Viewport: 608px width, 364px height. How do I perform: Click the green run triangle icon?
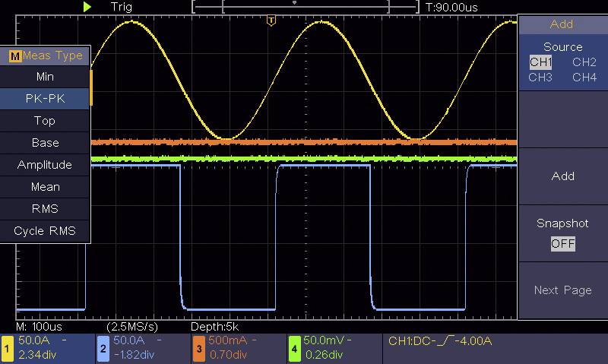point(88,7)
